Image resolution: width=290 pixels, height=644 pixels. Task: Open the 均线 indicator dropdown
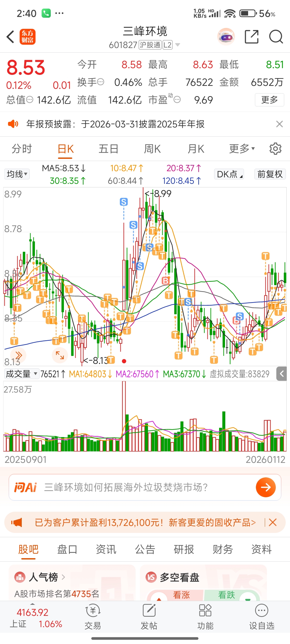point(17,174)
